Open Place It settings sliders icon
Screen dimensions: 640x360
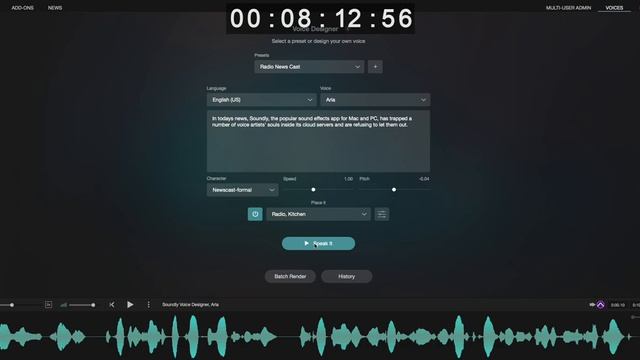382,214
